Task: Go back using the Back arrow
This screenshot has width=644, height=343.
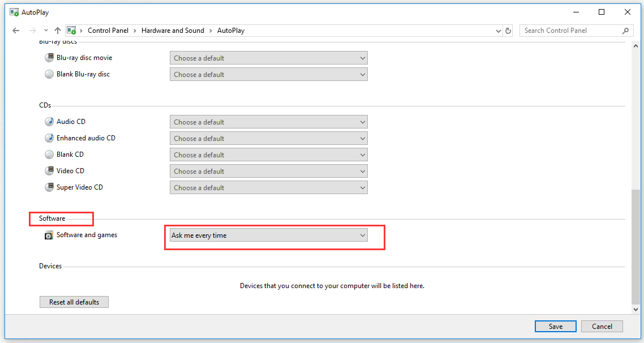Action: [x=16, y=31]
